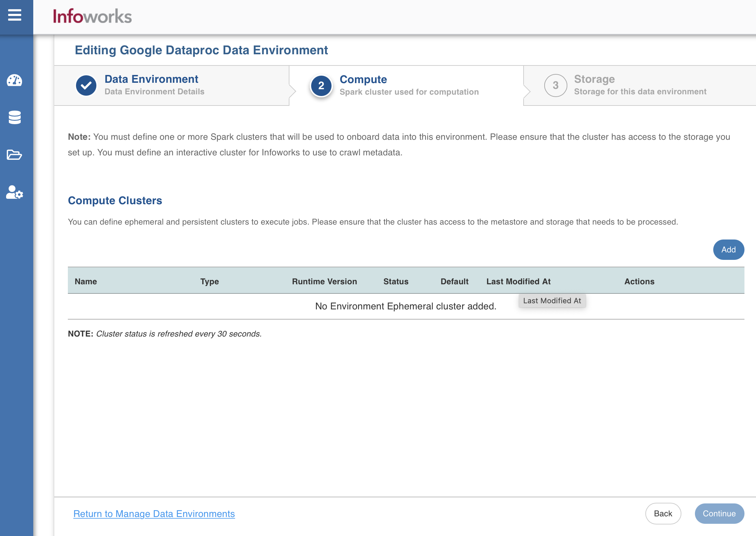This screenshot has height=536, width=756.
Task: Click the Last Modified At tooltip
Action: [x=552, y=301]
